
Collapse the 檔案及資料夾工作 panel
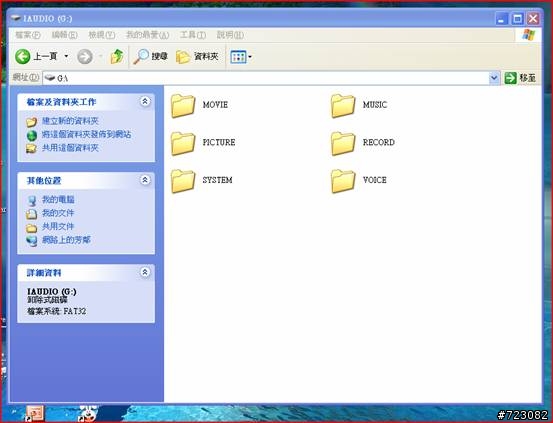145,102
